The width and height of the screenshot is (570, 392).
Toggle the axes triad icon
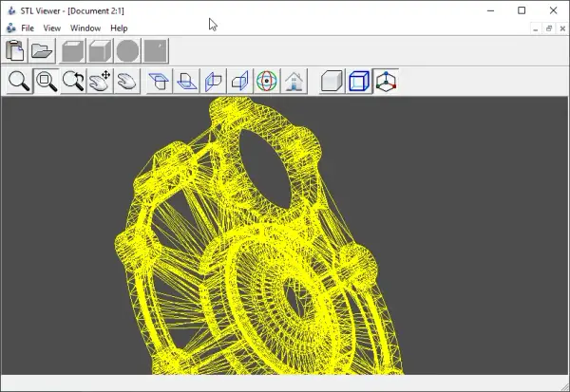click(x=386, y=81)
